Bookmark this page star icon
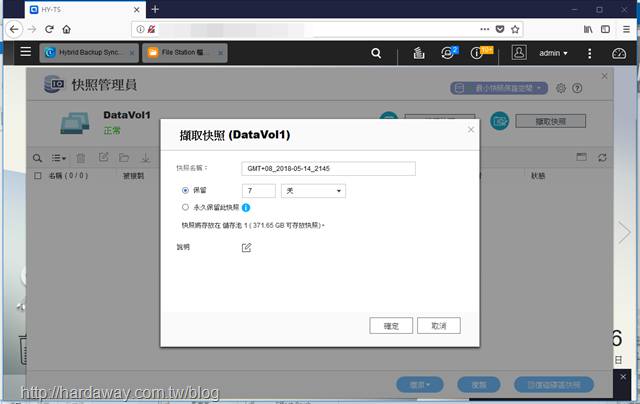Viewport: 640px width, 404px height. click(x=515, y=29)
